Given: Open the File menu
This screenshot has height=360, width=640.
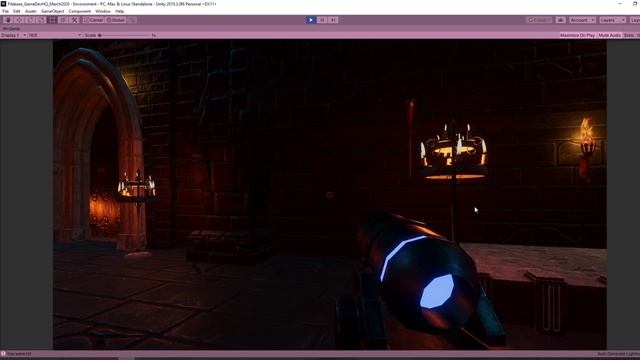Looking at the screenshot, I should [5, 11].
